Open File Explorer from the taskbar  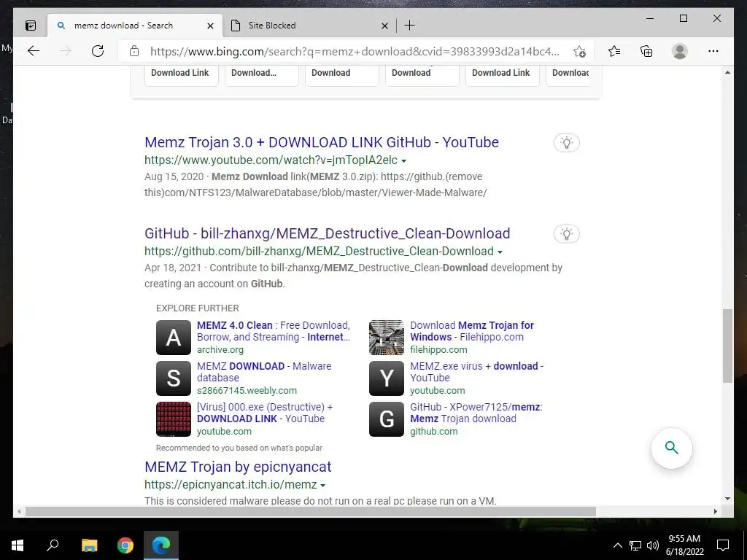89,545
